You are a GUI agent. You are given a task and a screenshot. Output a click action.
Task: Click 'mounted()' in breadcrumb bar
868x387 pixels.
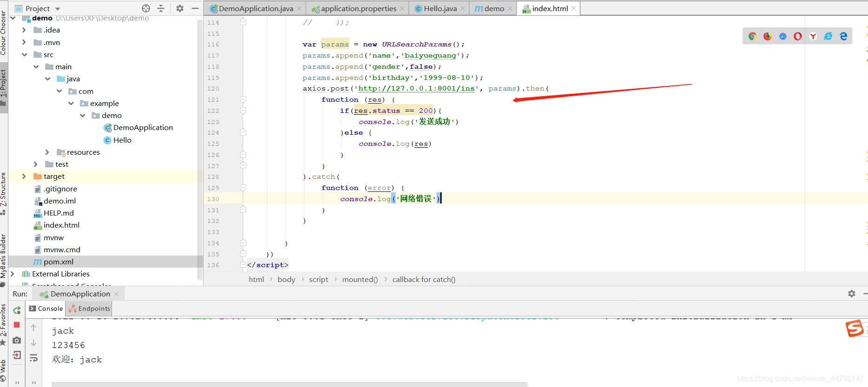click(360, 279)
